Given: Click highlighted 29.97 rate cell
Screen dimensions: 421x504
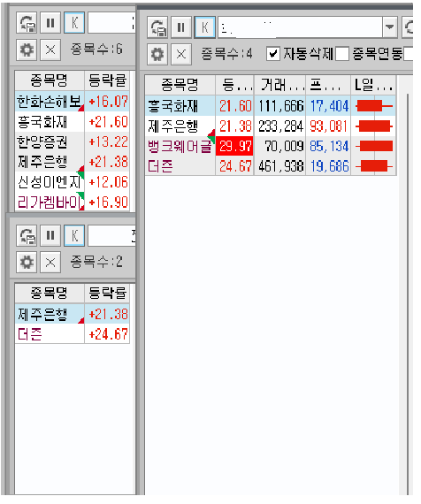Looking at the screenshot, I should (x=234, y=146).
